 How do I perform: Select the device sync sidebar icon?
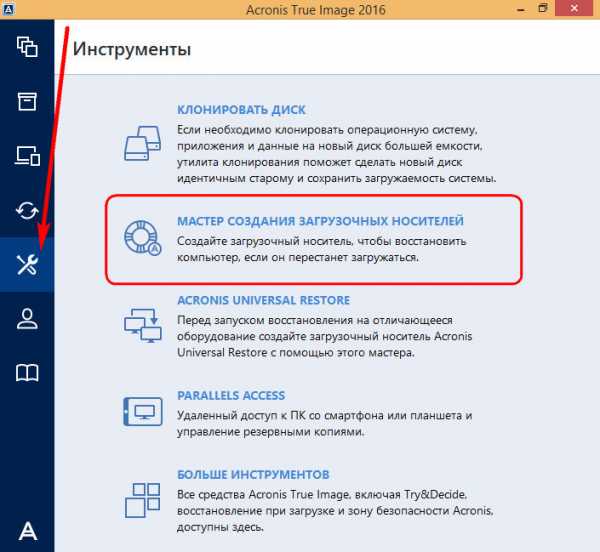(x=27, y=155)
